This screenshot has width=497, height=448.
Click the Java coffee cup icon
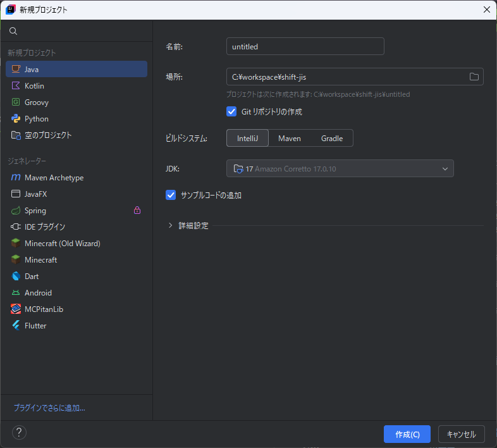16,69
